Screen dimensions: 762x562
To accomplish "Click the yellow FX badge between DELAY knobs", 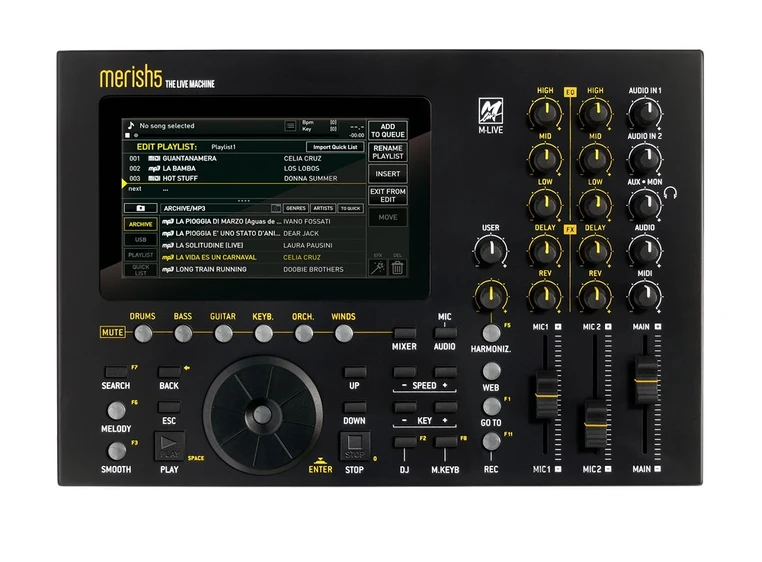I will tap(570, 229).
